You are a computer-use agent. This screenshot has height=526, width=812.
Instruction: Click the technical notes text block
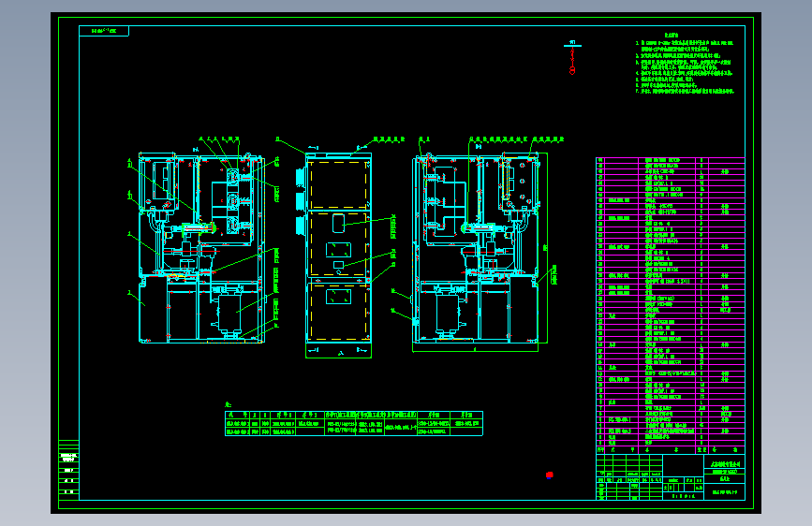(685, 65)
